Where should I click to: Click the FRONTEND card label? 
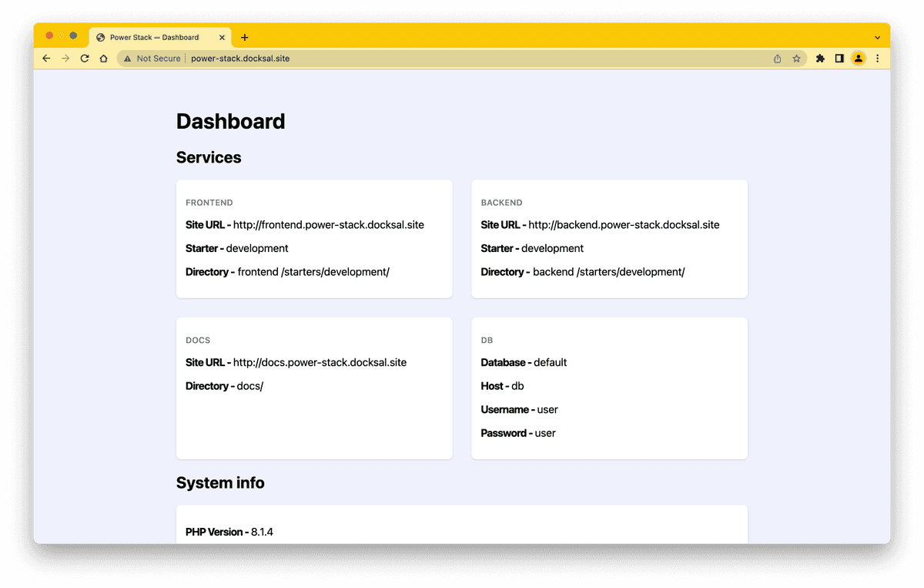point(209,203)
